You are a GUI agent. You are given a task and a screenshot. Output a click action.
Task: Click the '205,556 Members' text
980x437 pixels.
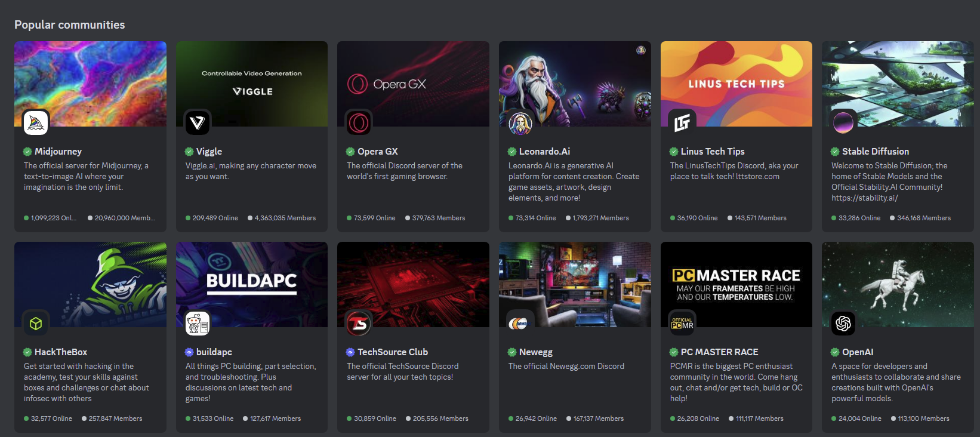pos(440,418)
